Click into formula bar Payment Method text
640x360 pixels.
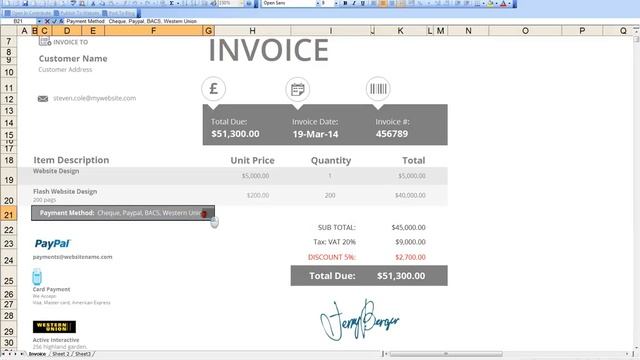[131, 21]
